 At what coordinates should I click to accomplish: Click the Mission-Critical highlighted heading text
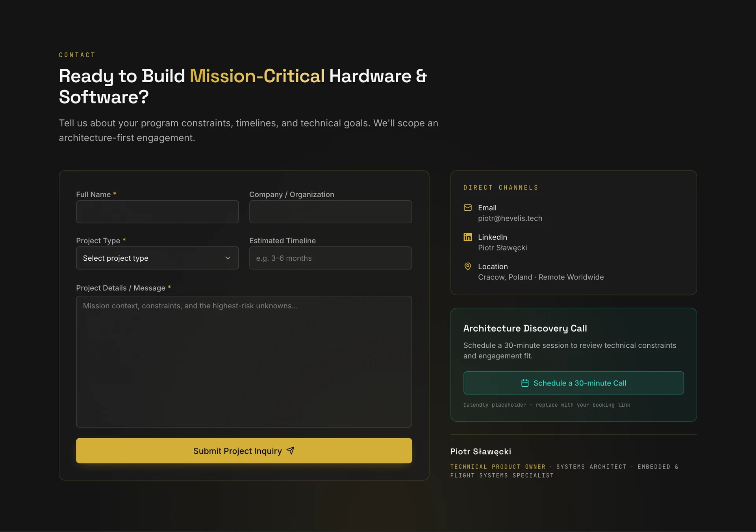257,76
